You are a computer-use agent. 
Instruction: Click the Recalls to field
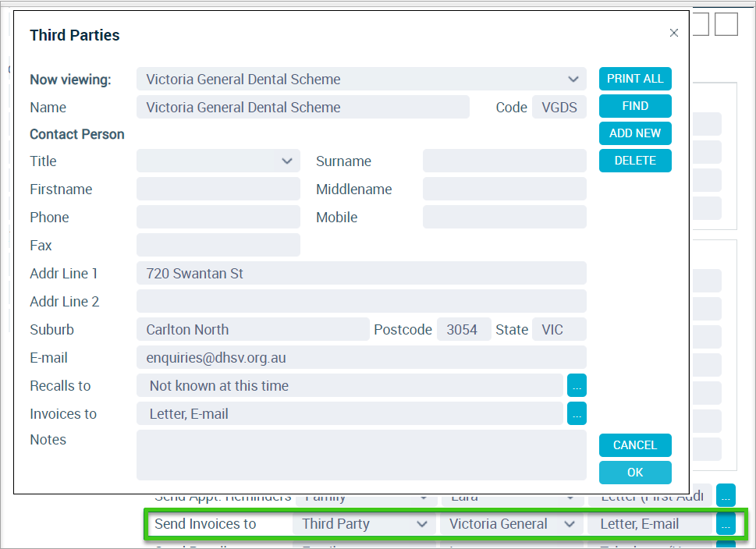coord(350,385)
